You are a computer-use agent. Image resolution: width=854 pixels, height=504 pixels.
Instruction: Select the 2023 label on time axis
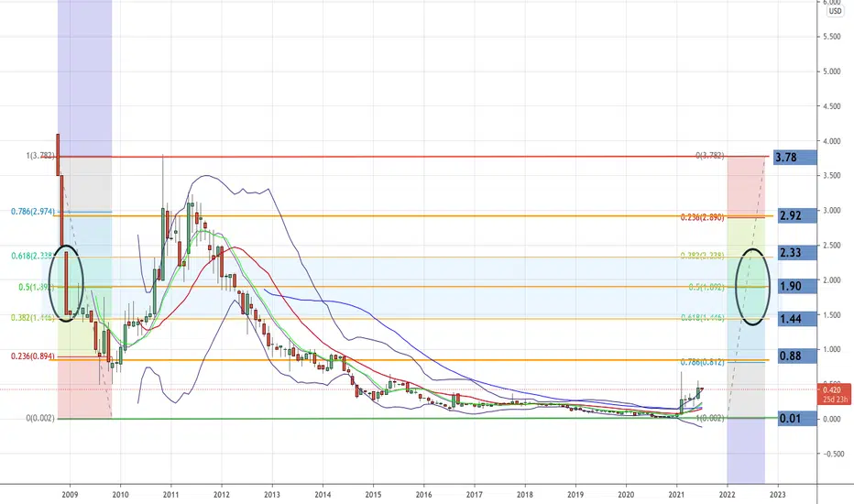[x=778, y=495]
